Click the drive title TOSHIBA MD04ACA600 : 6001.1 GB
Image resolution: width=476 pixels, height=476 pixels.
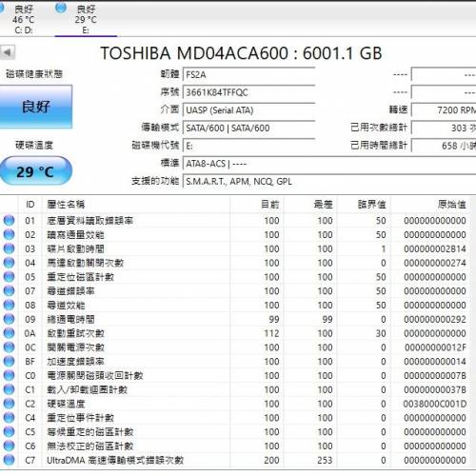tap(241, 53)
